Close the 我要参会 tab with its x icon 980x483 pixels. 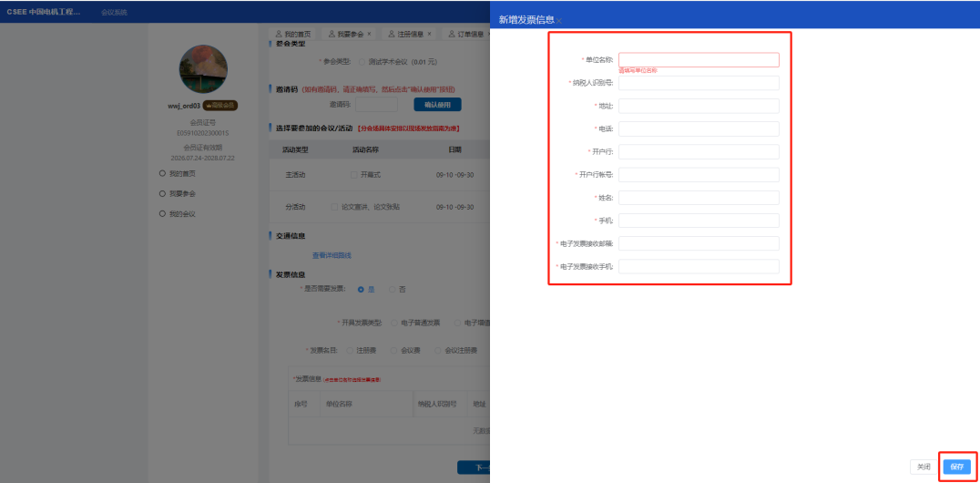click(369, 34)
